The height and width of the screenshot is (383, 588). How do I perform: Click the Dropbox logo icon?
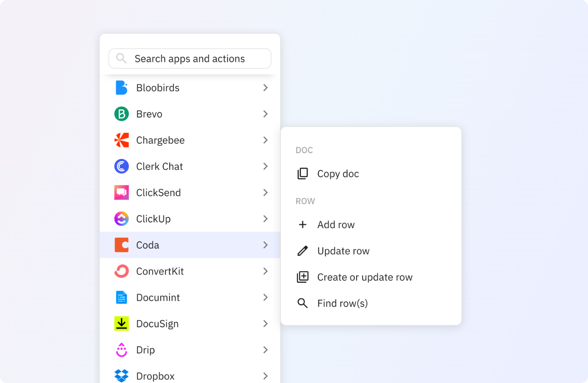(121, 376)
